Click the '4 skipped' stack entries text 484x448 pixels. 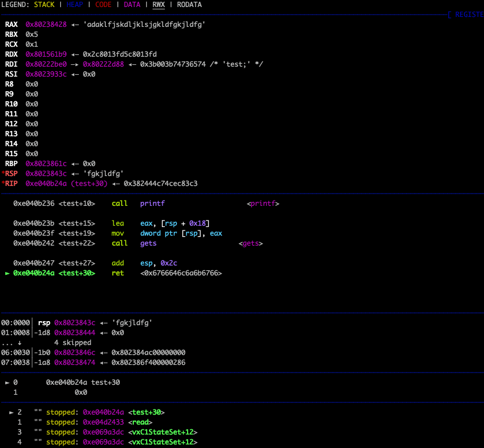click(x=72, y=343)
